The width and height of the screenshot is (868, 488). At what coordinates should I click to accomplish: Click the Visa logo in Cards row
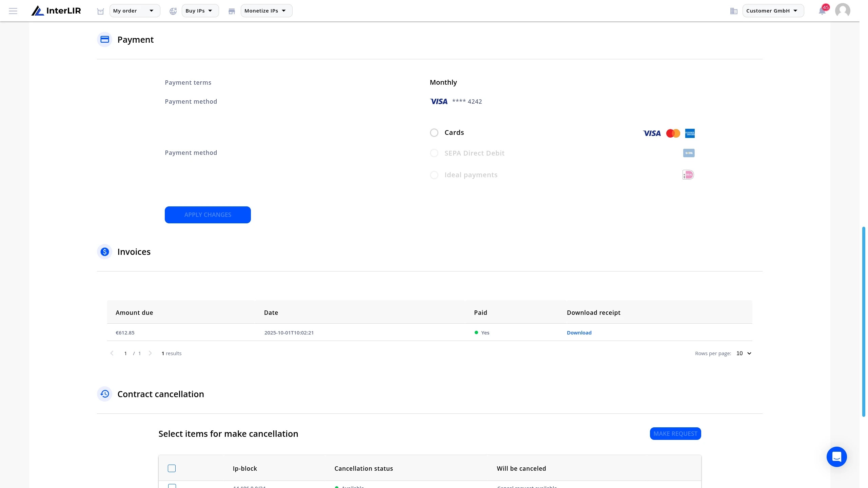coord(652,133)
